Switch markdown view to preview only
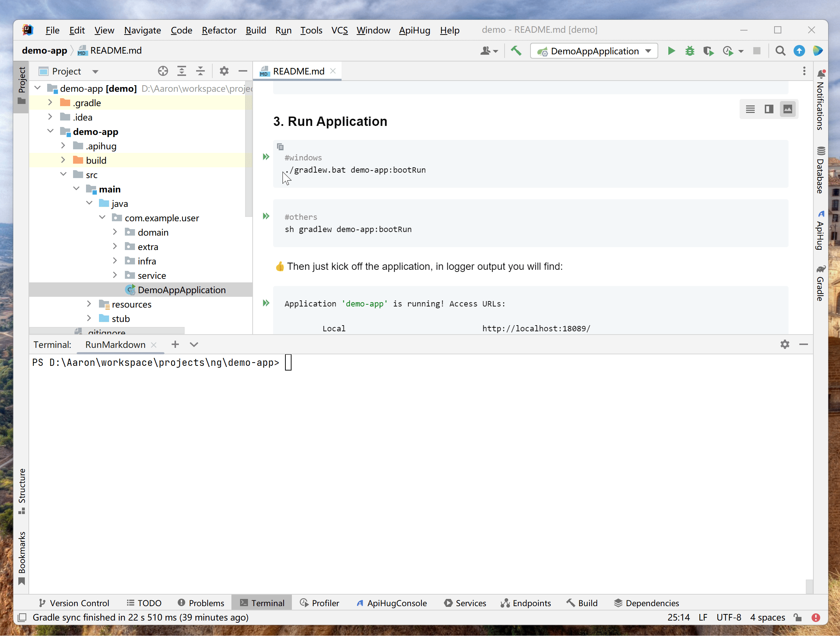 tap(787, 109)
